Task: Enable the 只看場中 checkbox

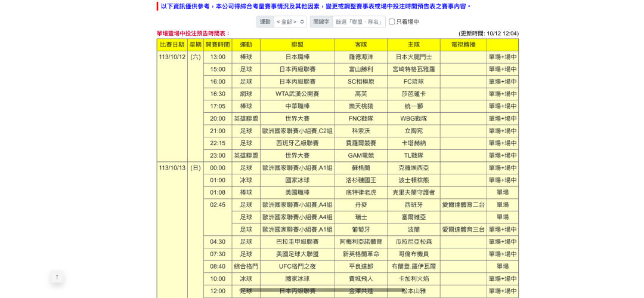Action: pyautogui.click(x=392, y=22)
